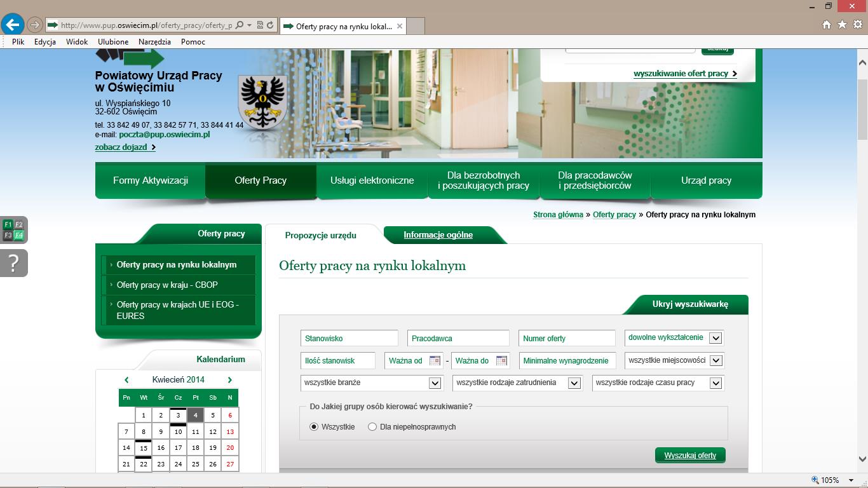868x488 pixels.
Task: Open wszystkie miejscowości dropdown
Action: pos(674,360)
